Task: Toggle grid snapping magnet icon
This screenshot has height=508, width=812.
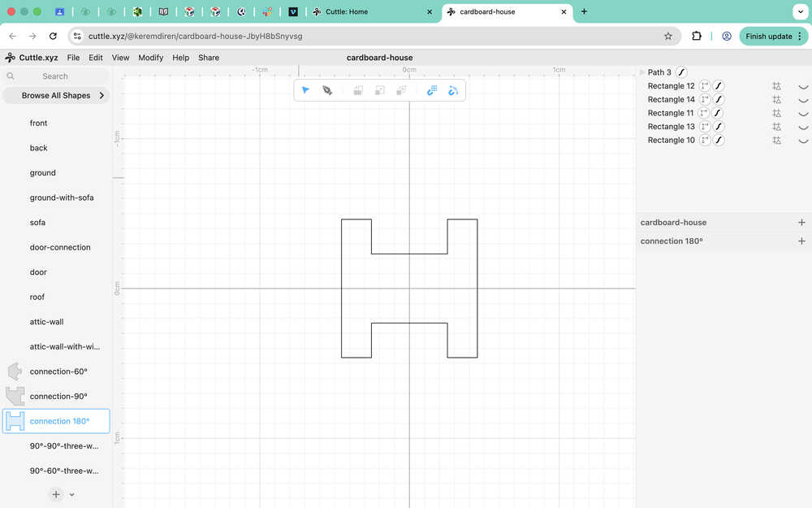Action: (x=432, y=91)
